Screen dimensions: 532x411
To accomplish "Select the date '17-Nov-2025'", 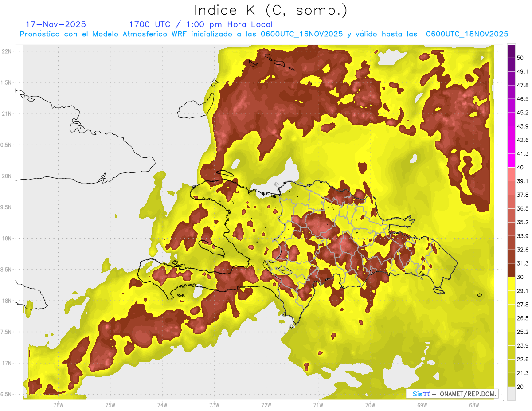I will point(56,24).
